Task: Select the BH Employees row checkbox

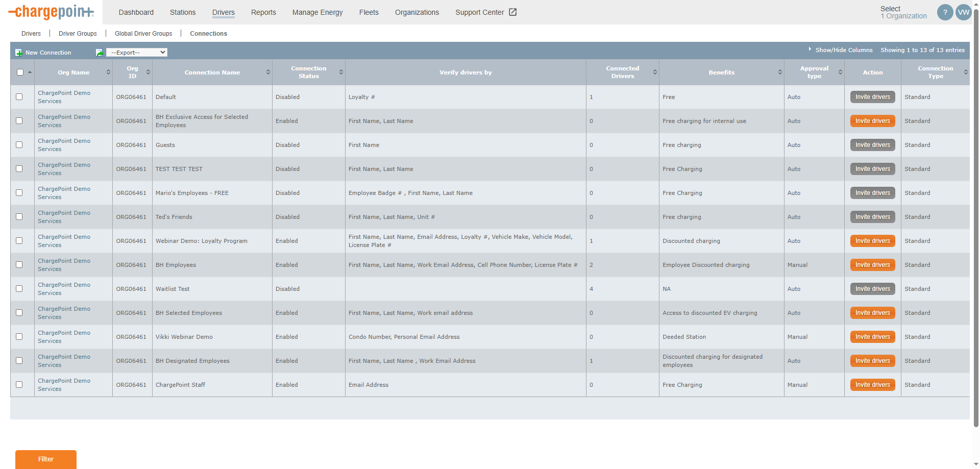Action: pyautogui.click(x=19, y=264)
